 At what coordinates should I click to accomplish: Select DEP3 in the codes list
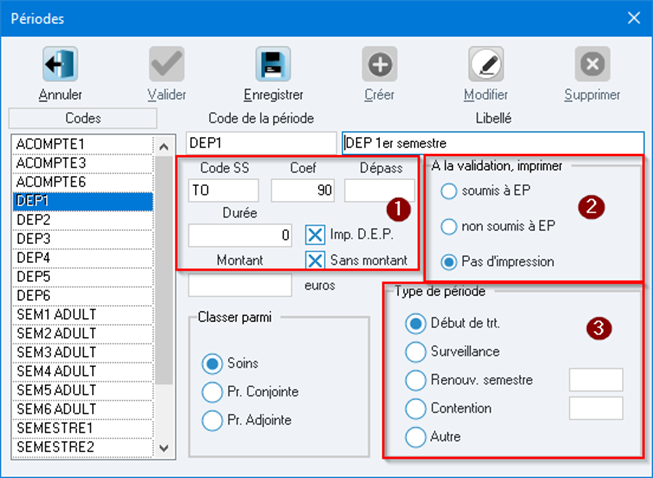(x=83, y=239)
